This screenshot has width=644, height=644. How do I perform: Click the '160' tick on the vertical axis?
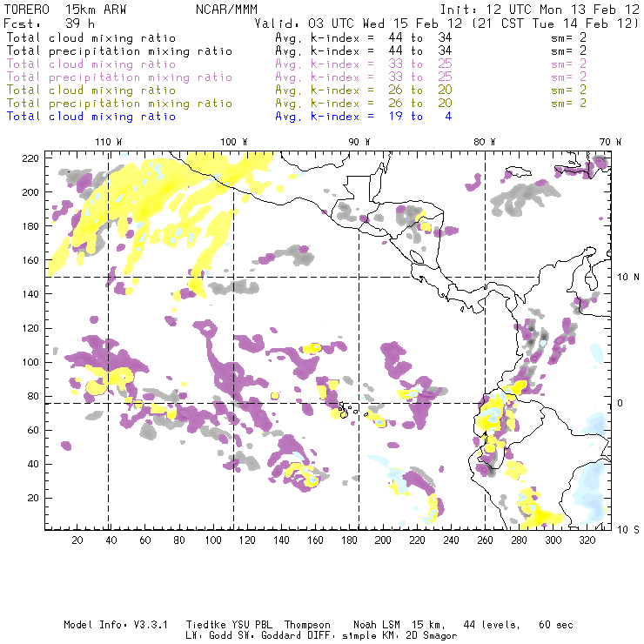tap(30, 260)
